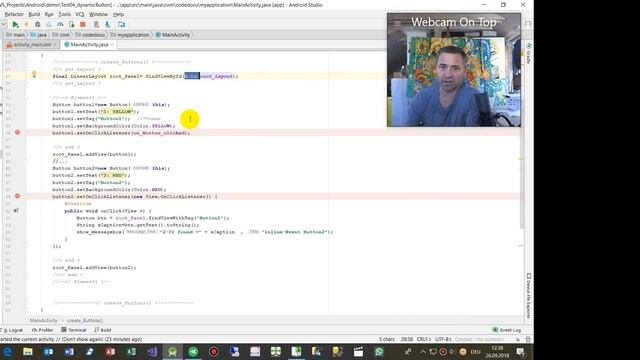Close the MainActivity.java tab

click(x=112, y=44)
